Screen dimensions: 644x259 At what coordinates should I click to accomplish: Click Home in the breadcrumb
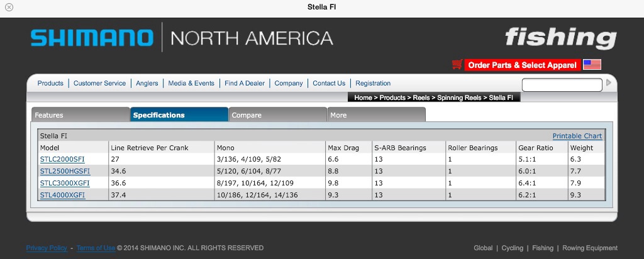click(363, 97)
